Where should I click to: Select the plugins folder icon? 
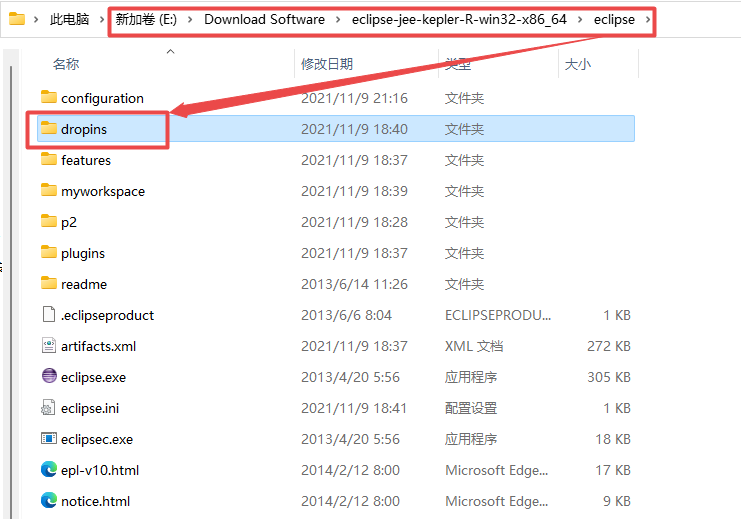tap(49, 252)
